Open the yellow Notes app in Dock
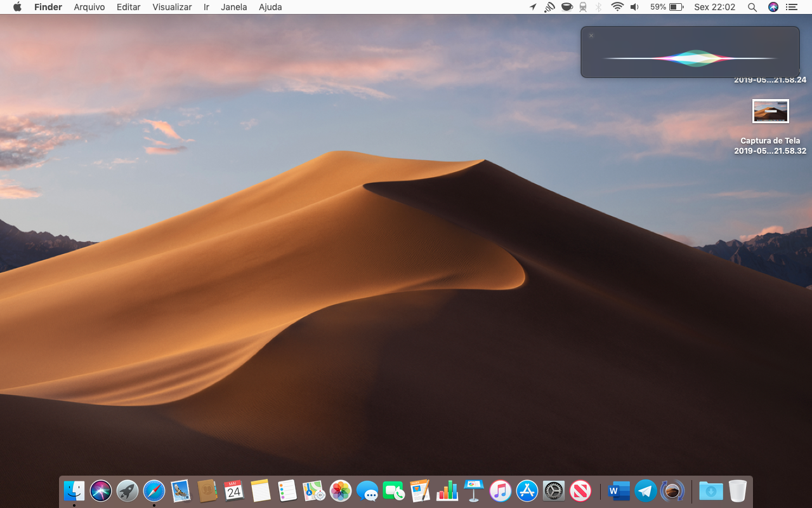The height and width of the screenshot is (508, 812). (x=261, y=491)
